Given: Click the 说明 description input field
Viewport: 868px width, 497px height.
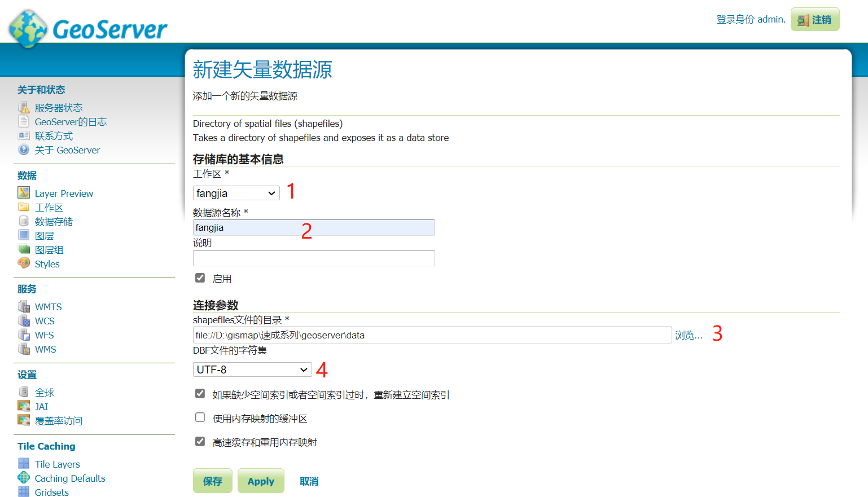Looking at the screenshot, I should pyautogui.click(x=314, y=258).
